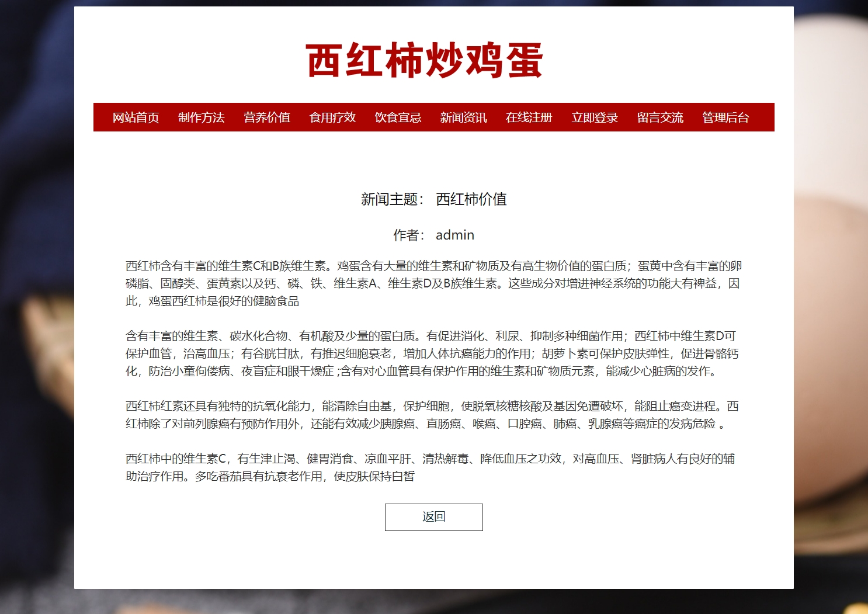Open the 留言交流 message board
Image resolution: width=868 pixels, height=614 pixels.
pos(660,117)
